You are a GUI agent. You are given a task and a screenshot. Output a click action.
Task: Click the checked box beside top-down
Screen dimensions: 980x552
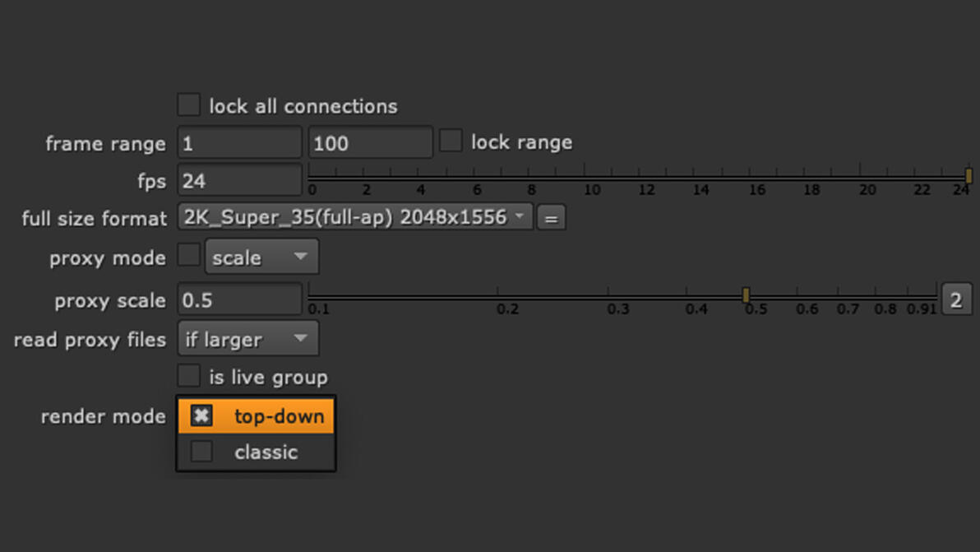point(201,415)
